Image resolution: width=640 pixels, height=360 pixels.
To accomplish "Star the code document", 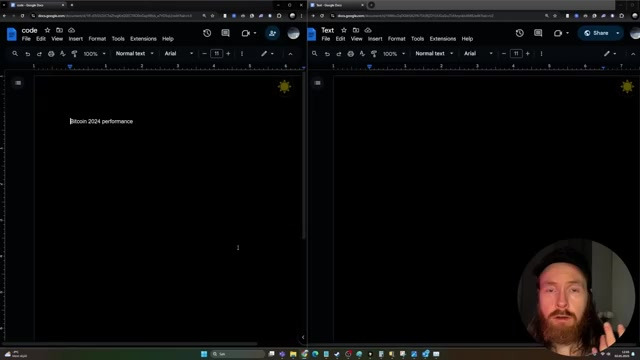I will (47, 30).
